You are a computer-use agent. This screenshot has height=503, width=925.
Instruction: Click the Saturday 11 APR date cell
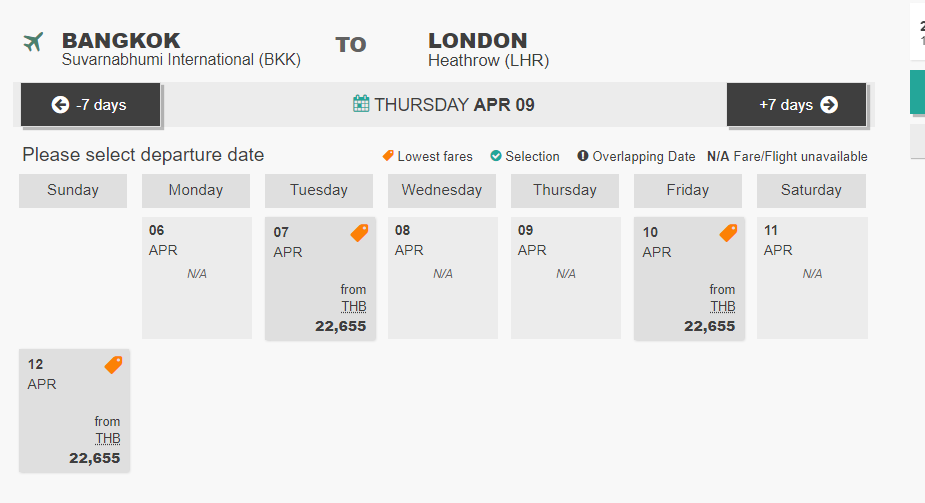point(812,278)
